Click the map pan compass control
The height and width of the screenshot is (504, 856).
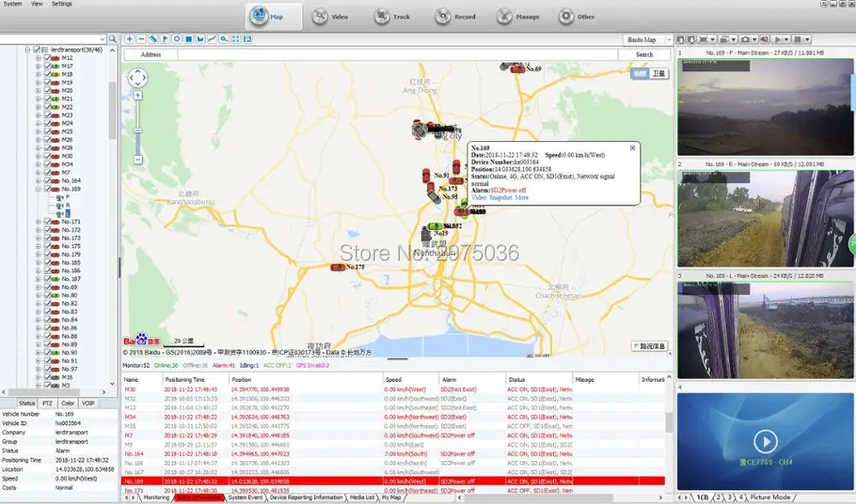click(x=138, y=78)
